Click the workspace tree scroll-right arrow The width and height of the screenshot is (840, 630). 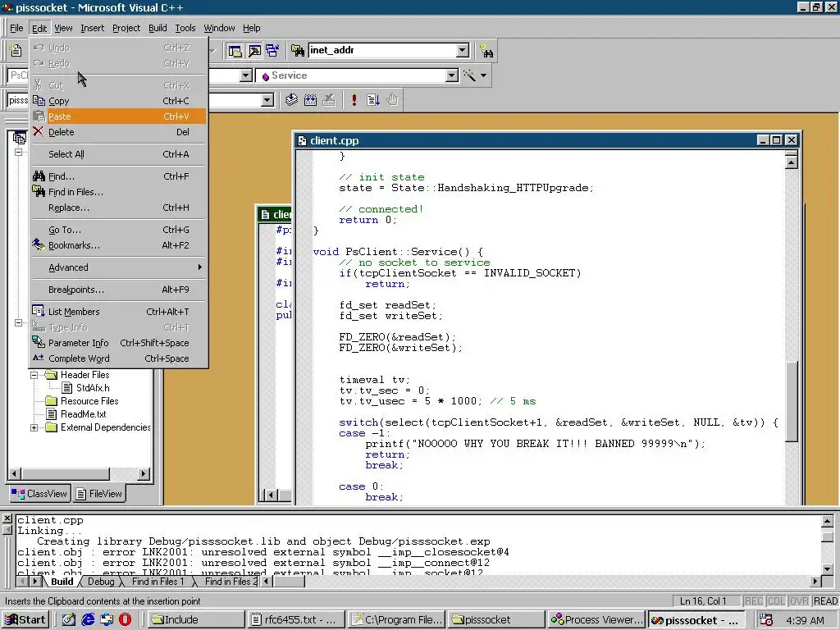click(143, 473)
